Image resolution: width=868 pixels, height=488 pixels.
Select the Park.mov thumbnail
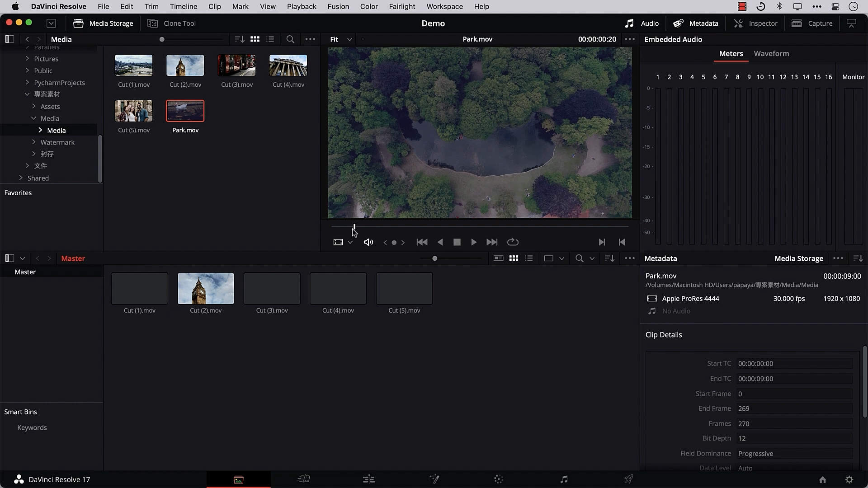(185, 111)
